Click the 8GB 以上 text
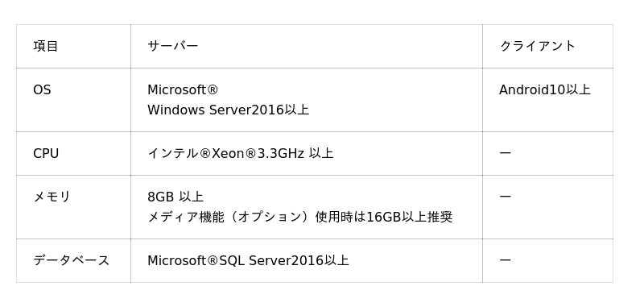Viewport: 644px width, 307px height. pyautogui.click(x=175, y=197)
